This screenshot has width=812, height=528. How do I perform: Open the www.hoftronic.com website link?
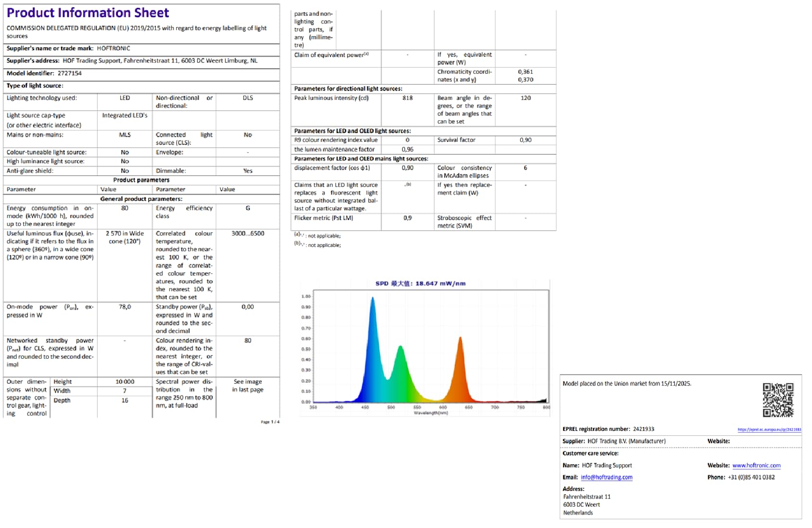[x=756, y=465]
